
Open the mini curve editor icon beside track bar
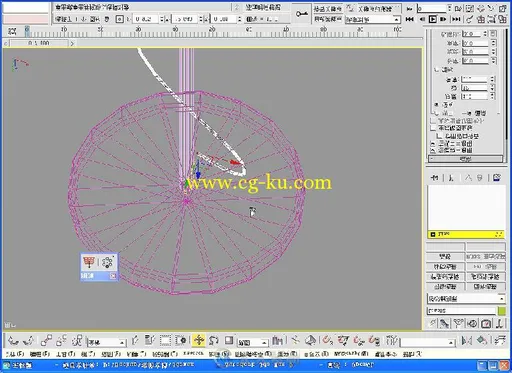pos(12,32)
